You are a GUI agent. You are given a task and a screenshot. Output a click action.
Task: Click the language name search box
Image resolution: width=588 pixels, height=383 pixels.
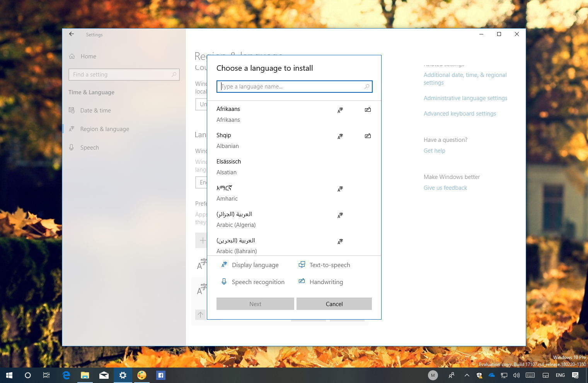294,87
